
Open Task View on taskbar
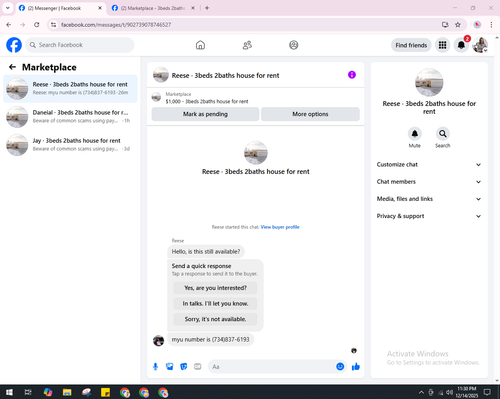click(28, 392)
